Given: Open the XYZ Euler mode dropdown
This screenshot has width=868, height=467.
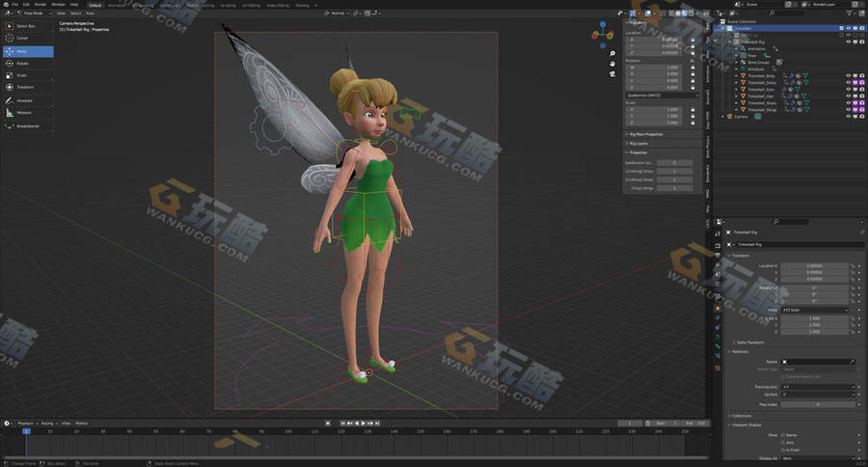Looking at the screenshot, I should tap(814, 311).
